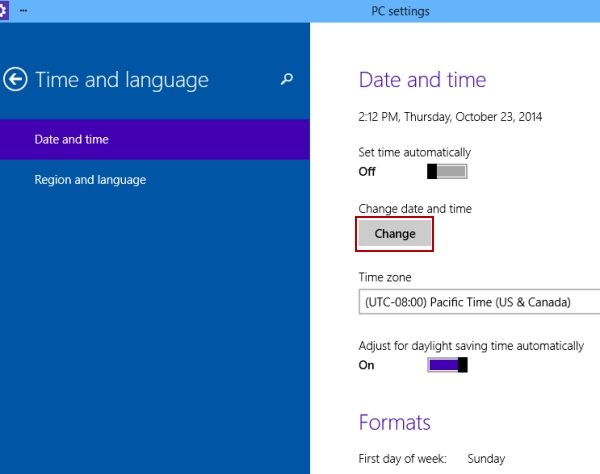Viewport: 600px width, 474px height.
Task: Click the Formats heading
Action: [395, 422]
